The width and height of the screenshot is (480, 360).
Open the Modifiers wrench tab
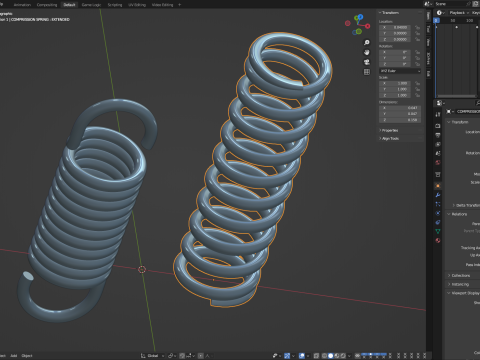[x=438, y=195]
